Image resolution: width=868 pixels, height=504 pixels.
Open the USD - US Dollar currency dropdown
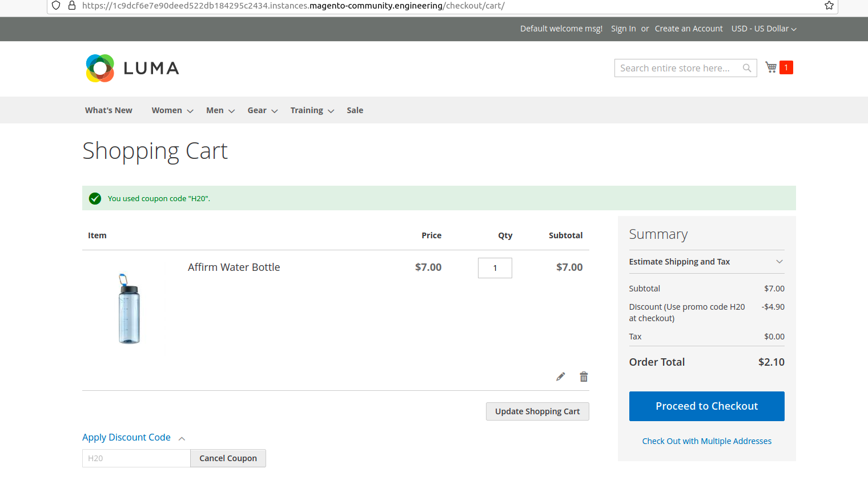click(763, 29)
